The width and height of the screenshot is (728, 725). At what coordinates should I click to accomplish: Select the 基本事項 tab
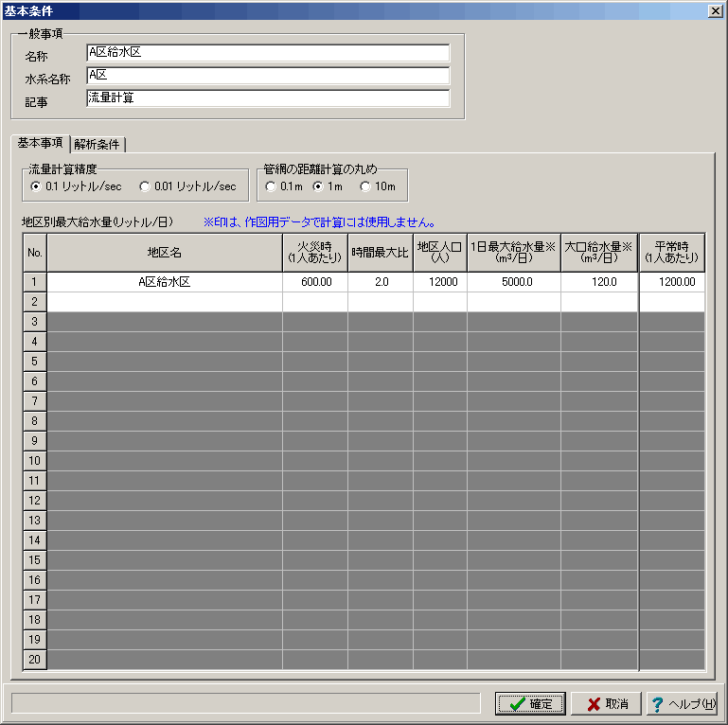tap(40, 143)
